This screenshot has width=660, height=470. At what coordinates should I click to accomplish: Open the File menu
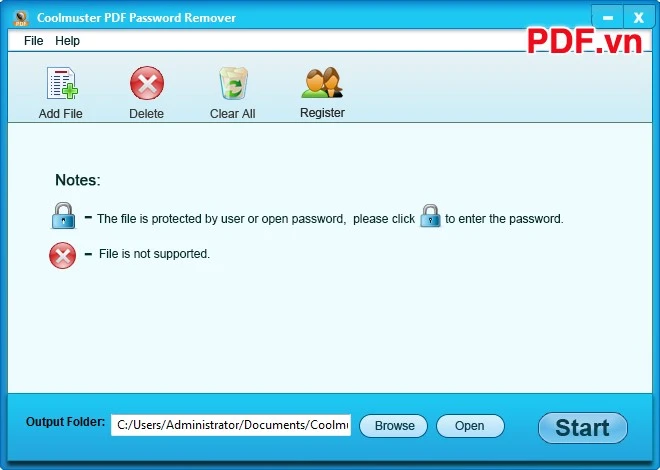[34, 41]
